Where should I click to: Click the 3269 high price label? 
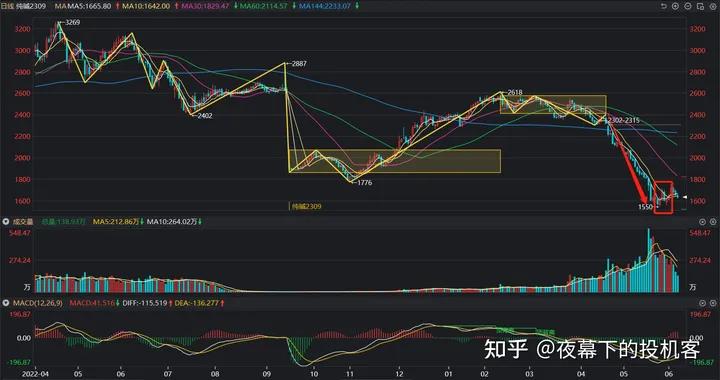[x=73, y=22]
